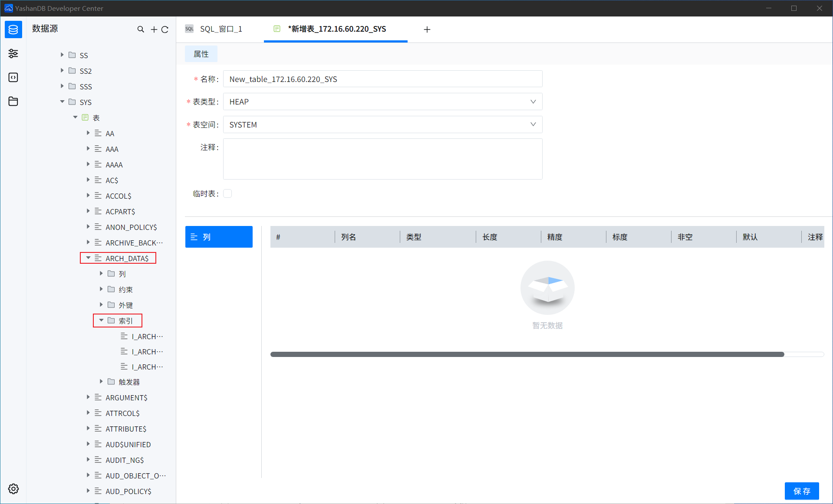Click the 属性 tab button
The width and height of the screenshot is (833, 504).
pos(201,54)
